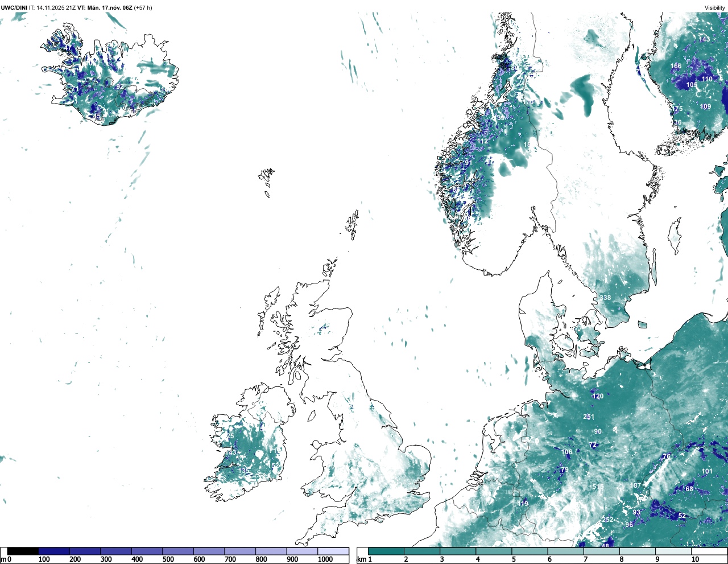Click visibility value 187 on the map
The image size is (728, 564).
(636, 485)
